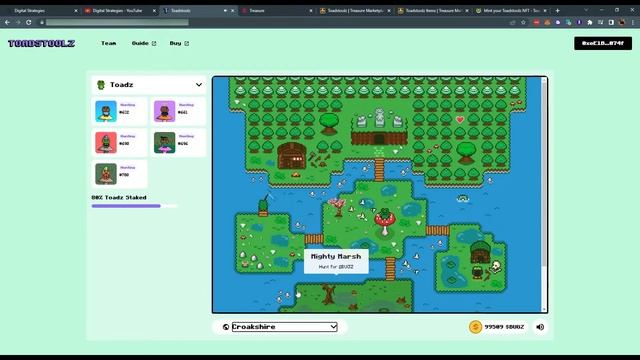Screen dimensions: 640x360
Task: Open a new browser tab with plus
Action: (x=558, y=11)
